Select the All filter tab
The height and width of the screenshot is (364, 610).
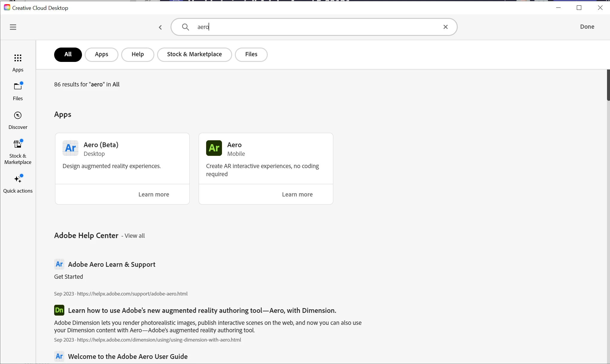tap(68, 54)
